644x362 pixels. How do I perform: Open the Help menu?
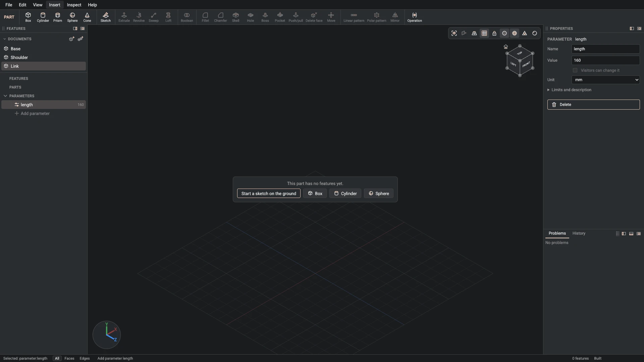[92, 5]
